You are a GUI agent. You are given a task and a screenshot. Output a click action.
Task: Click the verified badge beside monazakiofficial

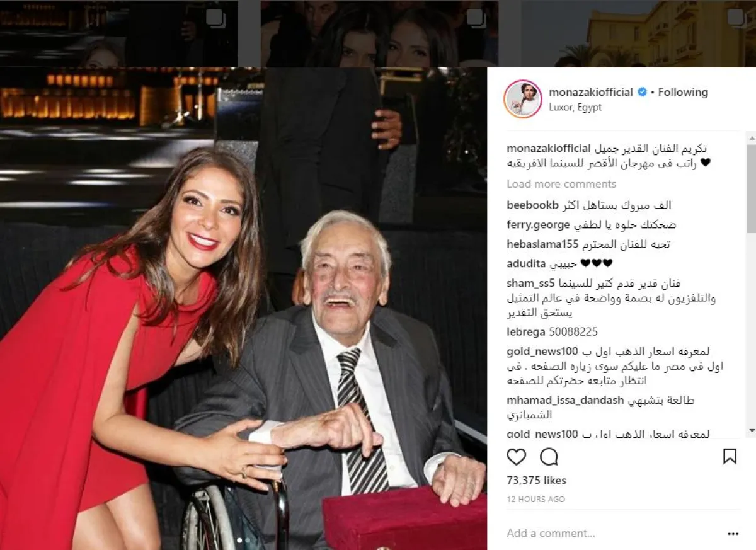642,92
